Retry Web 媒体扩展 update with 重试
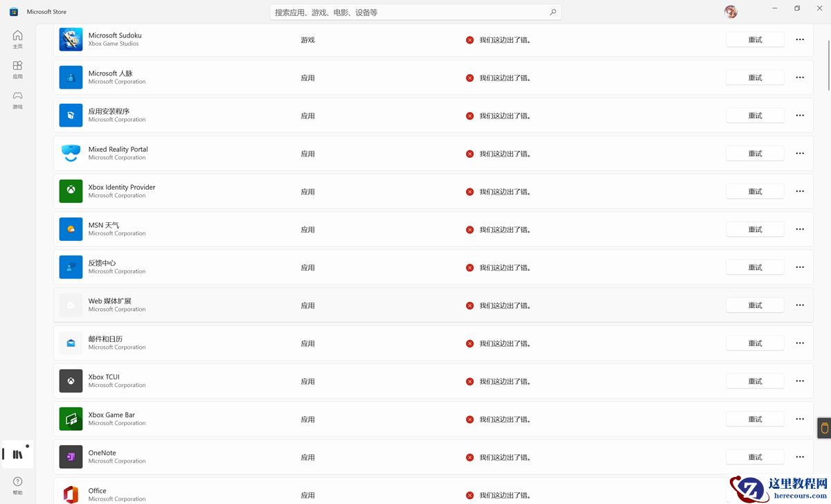The height and width of the screenshot is (504, 831). coord(755,305)
